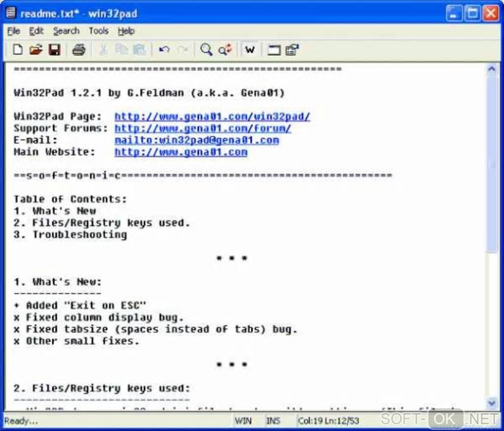Open the main website gena01.com link
504x431 pixels.
coord(181,152)
